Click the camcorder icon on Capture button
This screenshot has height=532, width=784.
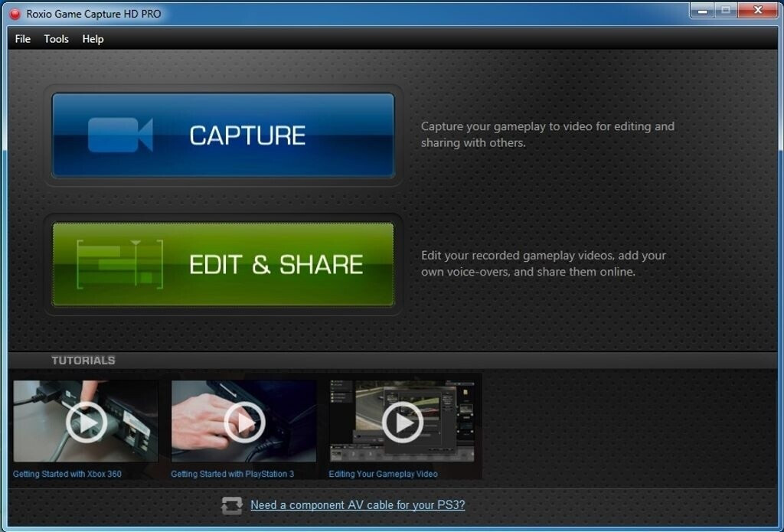click(120, 135)
